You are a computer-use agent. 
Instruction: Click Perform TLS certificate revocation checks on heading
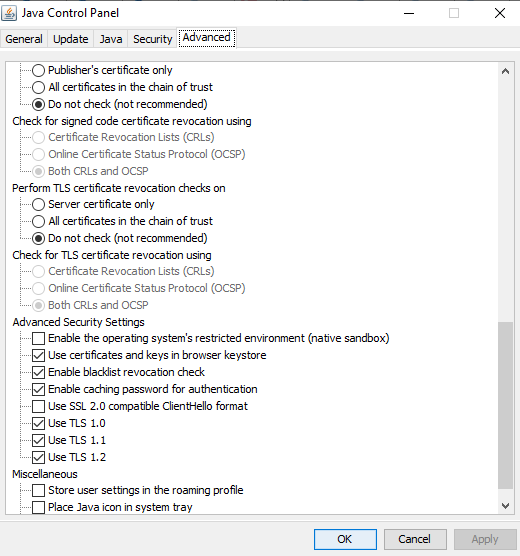(119, 188)
